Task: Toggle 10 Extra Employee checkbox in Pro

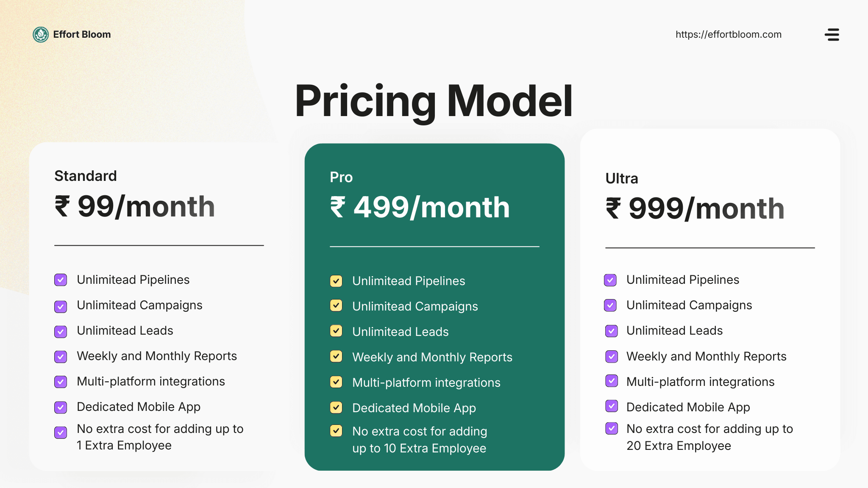Action: click(x=336, y=431)
